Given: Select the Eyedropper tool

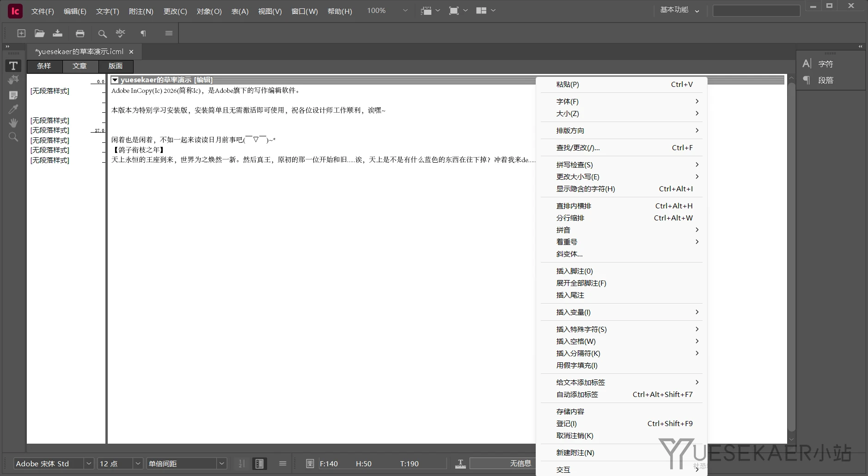Looking at the screenshot, I should click(13, 109).
